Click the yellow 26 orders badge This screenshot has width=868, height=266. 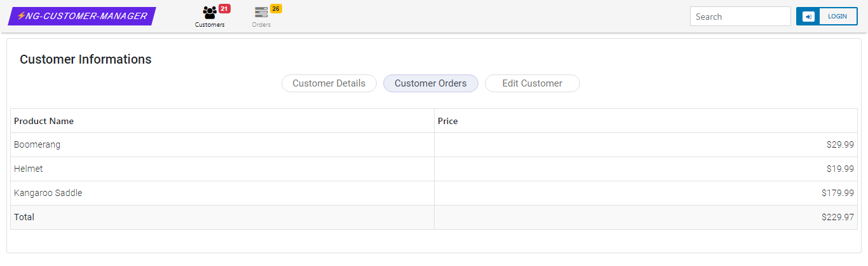point(276,8)
